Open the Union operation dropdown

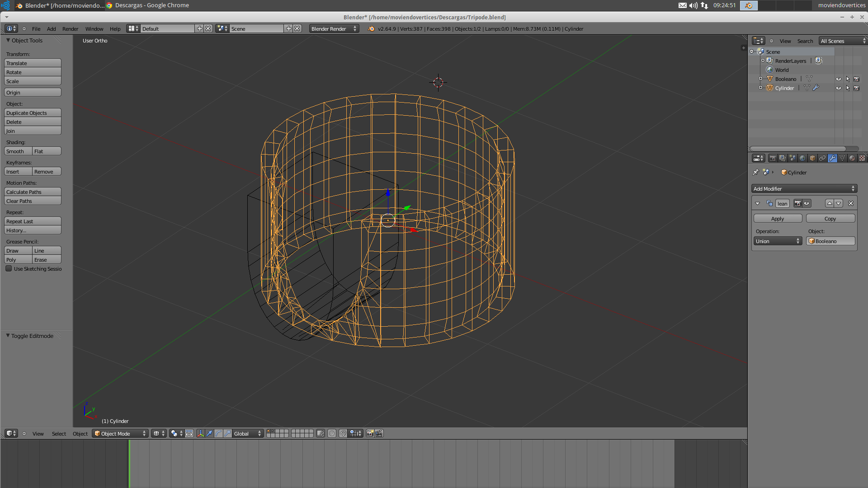click(778, 241)
